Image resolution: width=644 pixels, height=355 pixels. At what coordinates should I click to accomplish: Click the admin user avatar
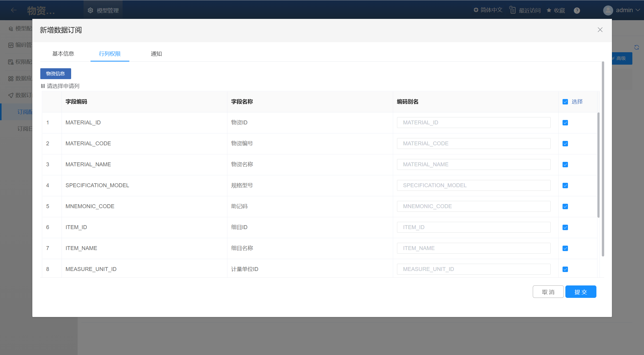[608, 10]
